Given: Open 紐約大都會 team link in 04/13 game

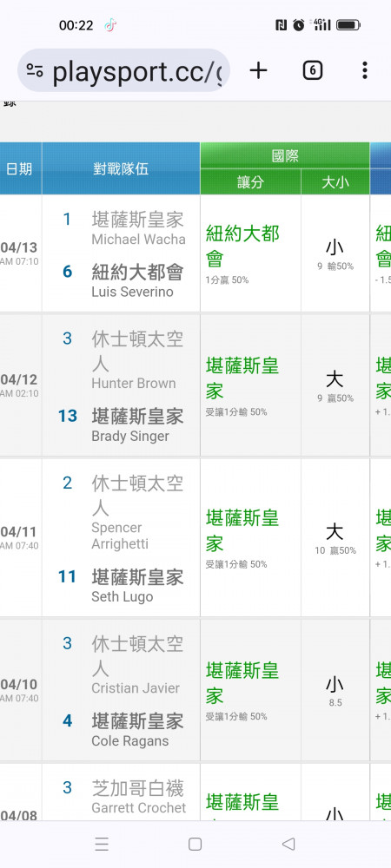Looking at the screenshot, I should click(x=137, y=273).
